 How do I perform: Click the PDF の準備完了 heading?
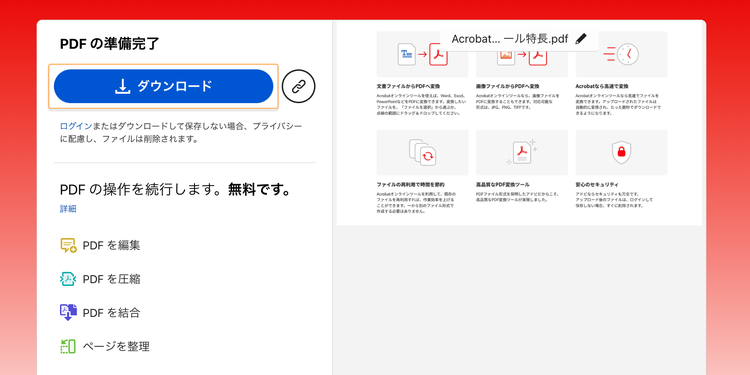(110, 44)
